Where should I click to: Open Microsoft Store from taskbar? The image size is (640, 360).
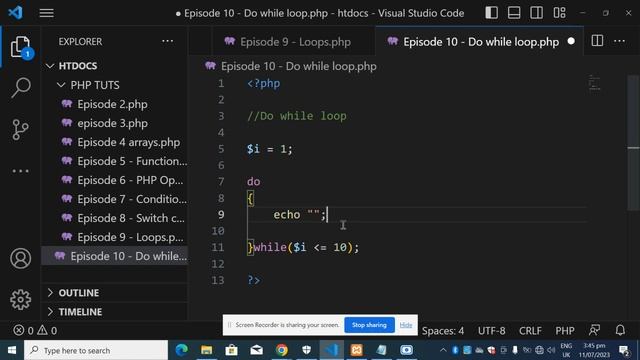231,350
